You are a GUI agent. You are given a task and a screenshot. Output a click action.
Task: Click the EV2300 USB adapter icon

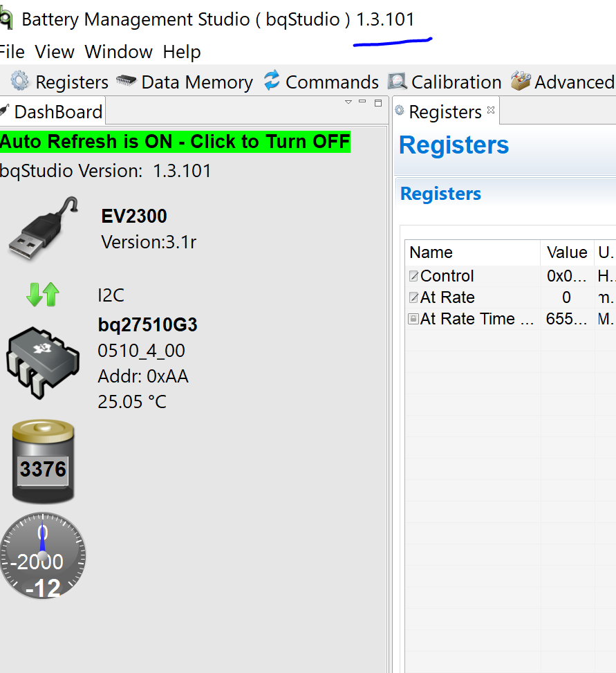pos(43,228)
